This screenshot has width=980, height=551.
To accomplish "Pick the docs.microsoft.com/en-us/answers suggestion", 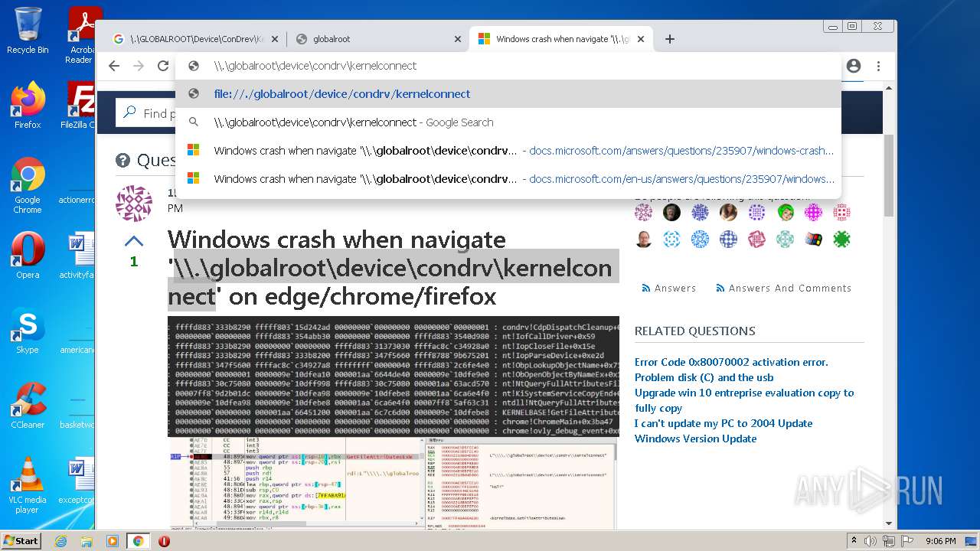I will point(508,179).
